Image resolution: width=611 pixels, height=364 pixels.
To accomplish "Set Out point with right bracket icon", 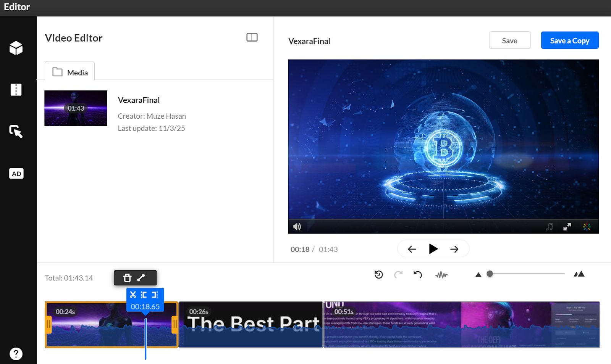I will click(x=155, y=295).
